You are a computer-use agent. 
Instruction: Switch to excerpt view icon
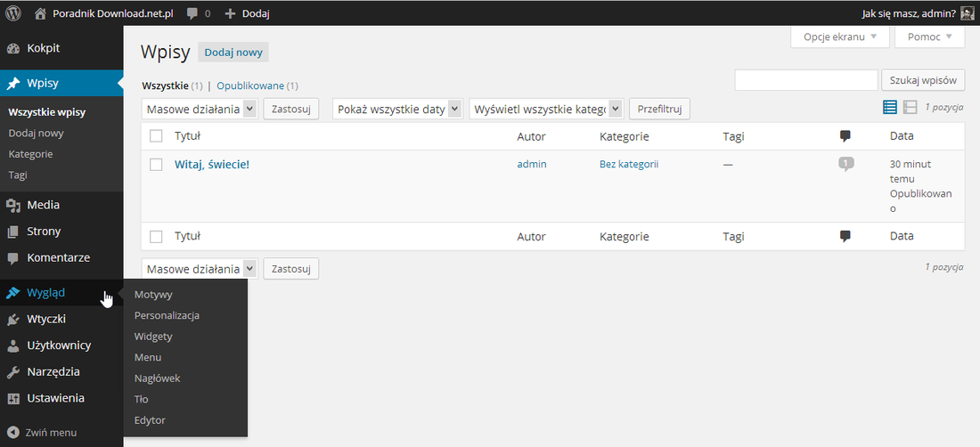[910, 108]
